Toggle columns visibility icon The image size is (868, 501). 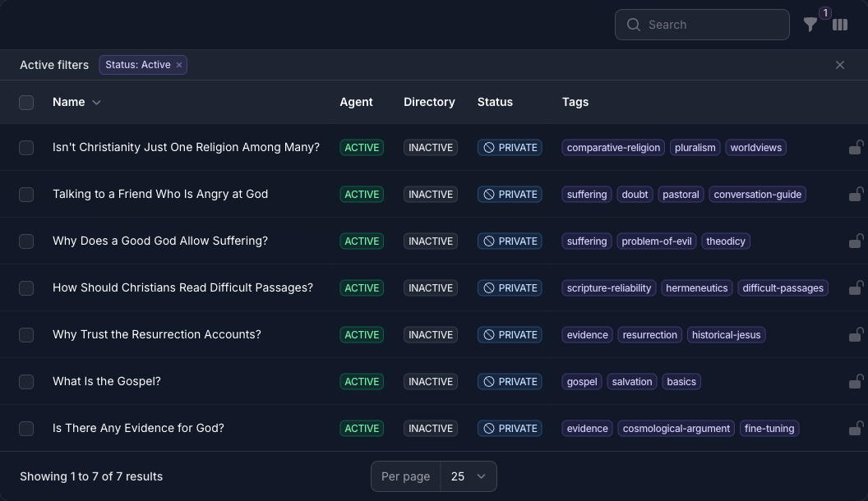pyautogui.click(x=840, y=25)
